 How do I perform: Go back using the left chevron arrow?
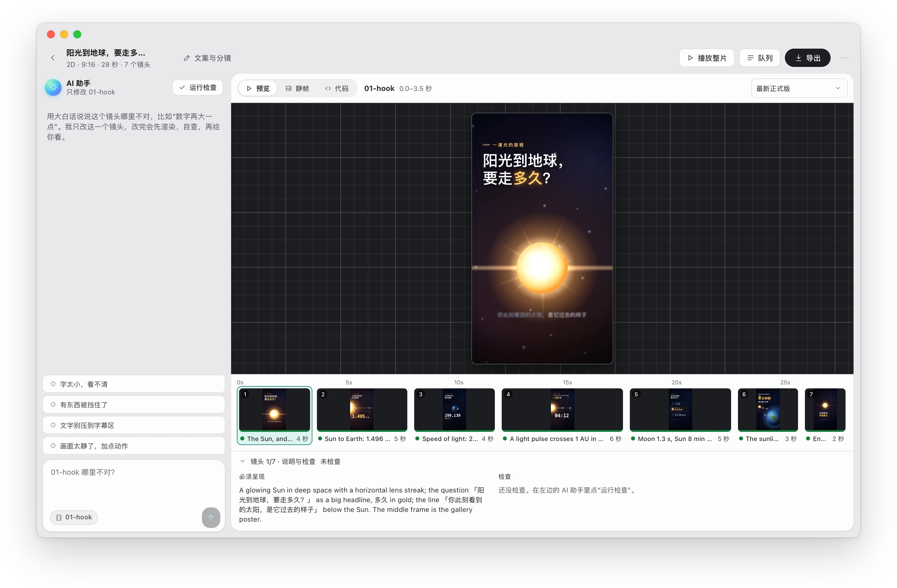pyautogui.click(x=53, y=58)
